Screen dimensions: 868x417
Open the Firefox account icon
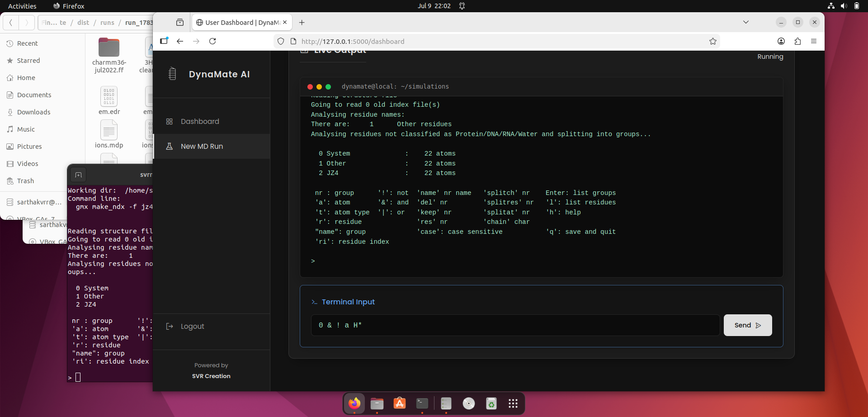point(781,41)
